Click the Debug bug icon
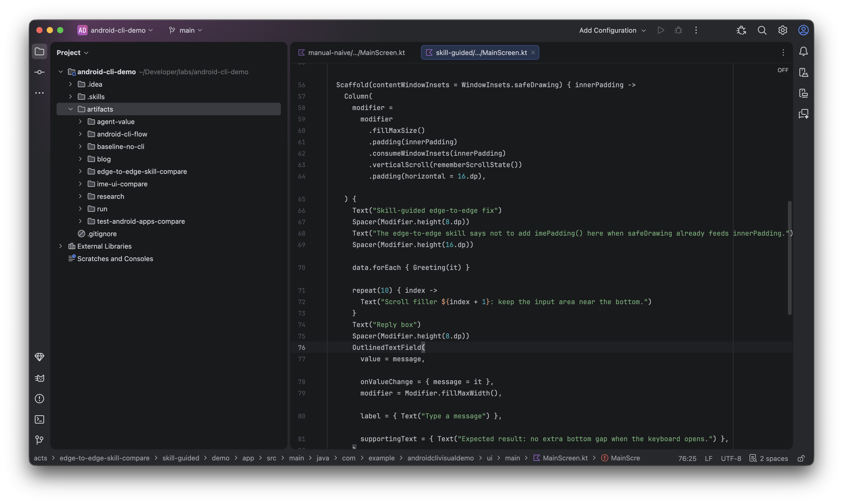Image resolution: width=843 pixels, height=504 pixels. (678, 30)
